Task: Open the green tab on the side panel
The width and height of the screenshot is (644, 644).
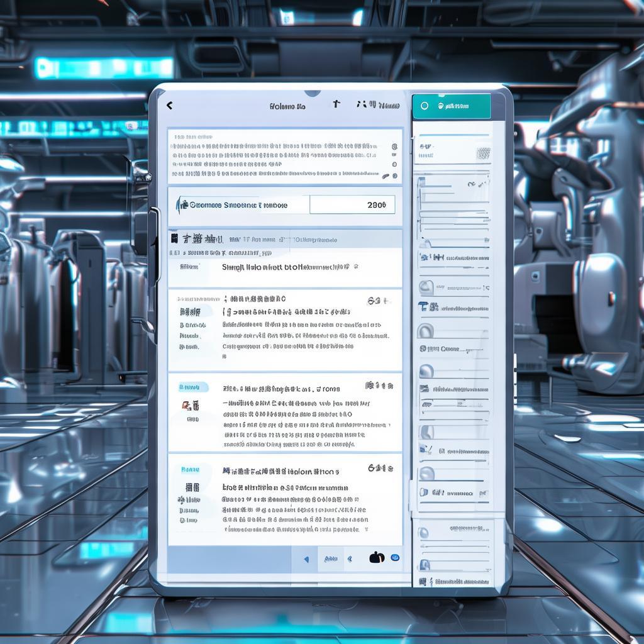Action: pos(451,106)
